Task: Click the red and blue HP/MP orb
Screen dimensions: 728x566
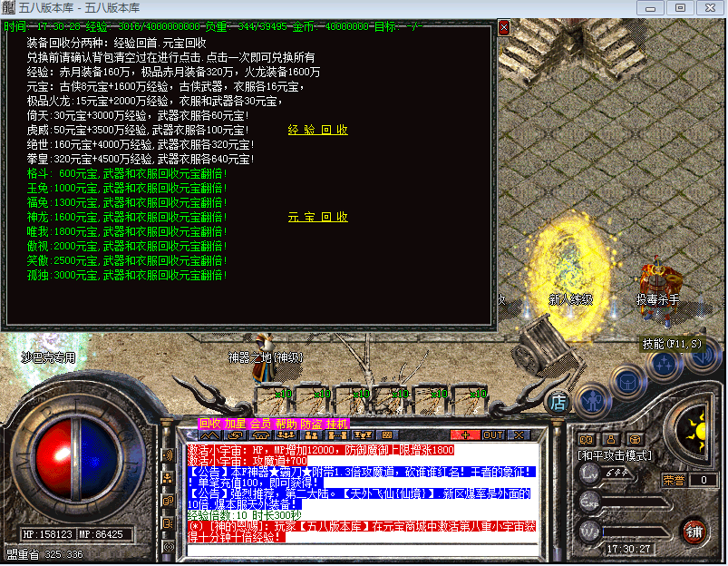Action: (75, 460)
